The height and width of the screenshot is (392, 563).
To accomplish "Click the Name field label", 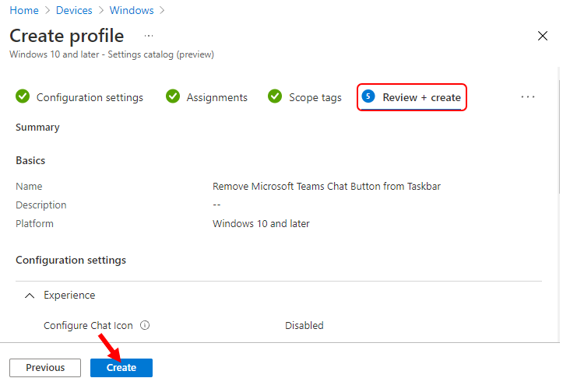I will click(x=29, y=187).
